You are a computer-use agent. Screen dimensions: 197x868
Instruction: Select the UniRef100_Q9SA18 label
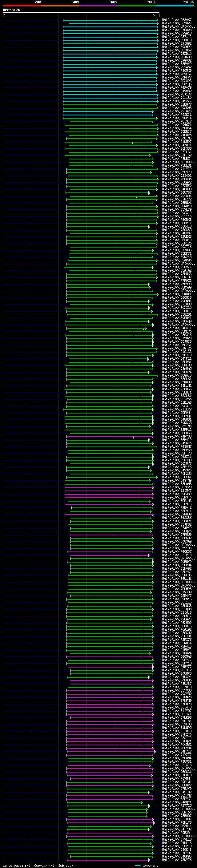pyautogui.click(x=177, y=33)
